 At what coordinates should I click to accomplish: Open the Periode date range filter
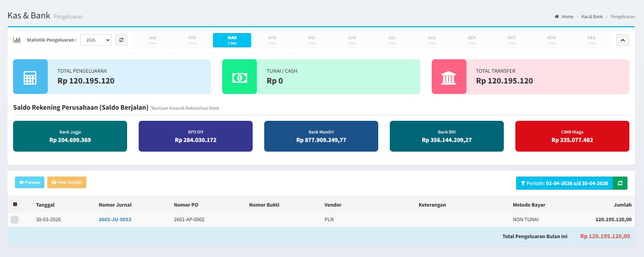click(564, 183)
